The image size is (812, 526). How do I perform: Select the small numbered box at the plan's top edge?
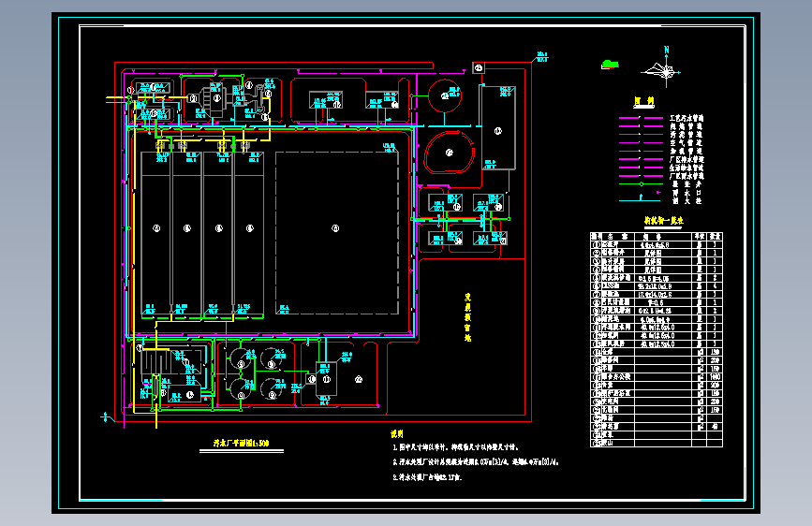coord(479,67)
